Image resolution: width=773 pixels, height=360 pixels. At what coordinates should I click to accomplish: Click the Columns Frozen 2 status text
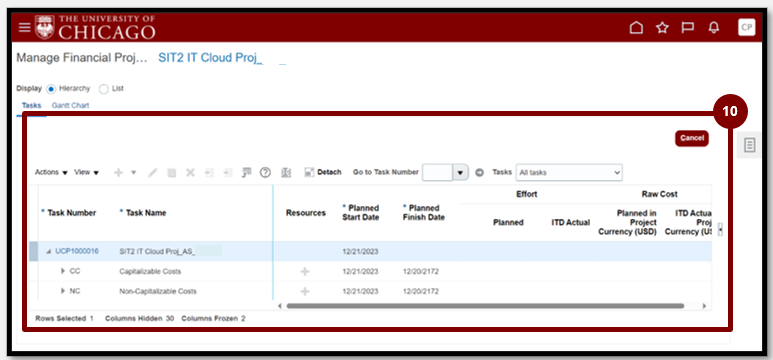(213, 319)
